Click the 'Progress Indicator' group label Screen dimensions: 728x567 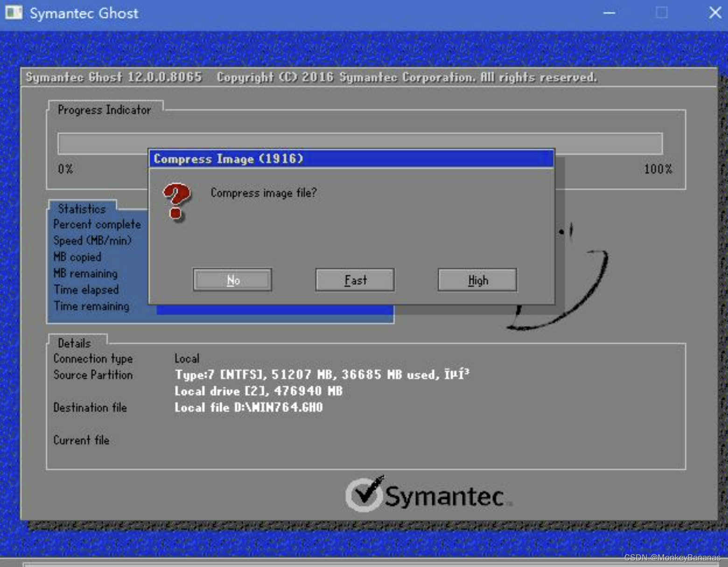[x=105, y=110]
